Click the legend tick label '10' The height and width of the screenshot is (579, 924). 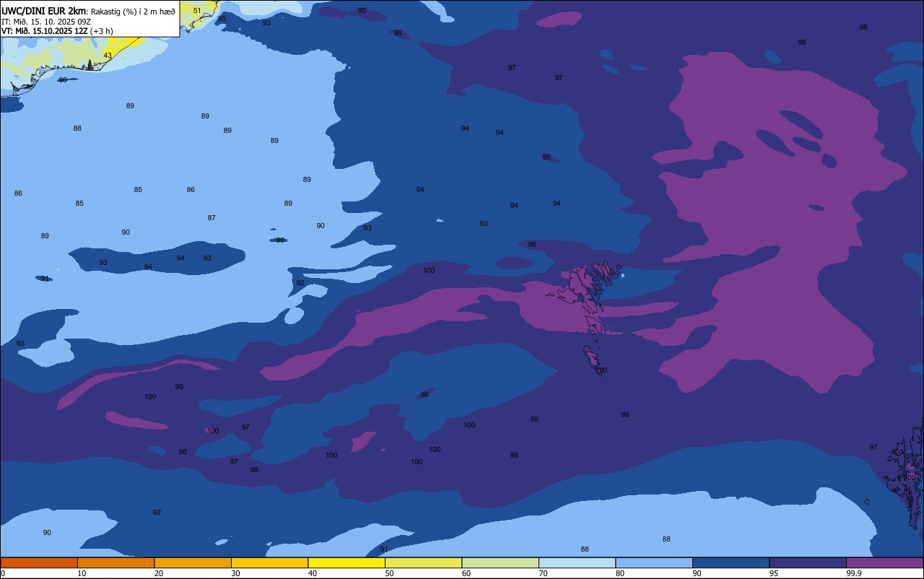[82, 573]
